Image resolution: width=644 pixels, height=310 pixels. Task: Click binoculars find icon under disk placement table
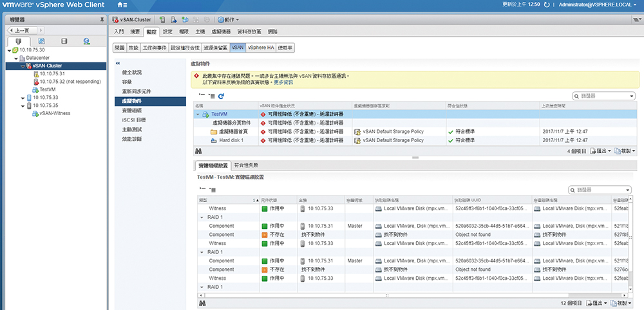tap(202, 304)
